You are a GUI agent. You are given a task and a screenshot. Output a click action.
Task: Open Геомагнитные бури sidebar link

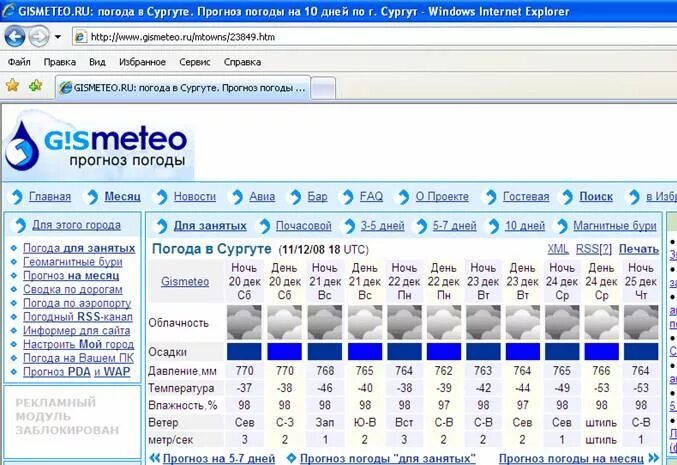coord(73,262)
